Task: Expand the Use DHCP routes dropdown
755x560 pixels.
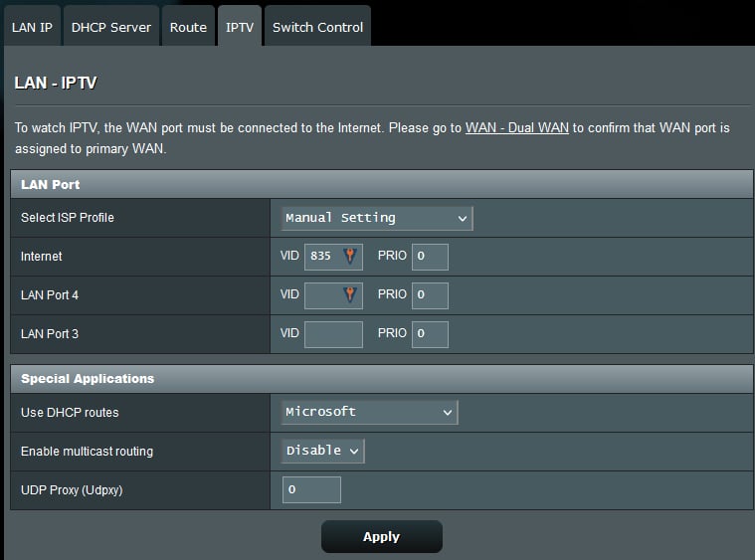Action: click(x=369, y=412)
